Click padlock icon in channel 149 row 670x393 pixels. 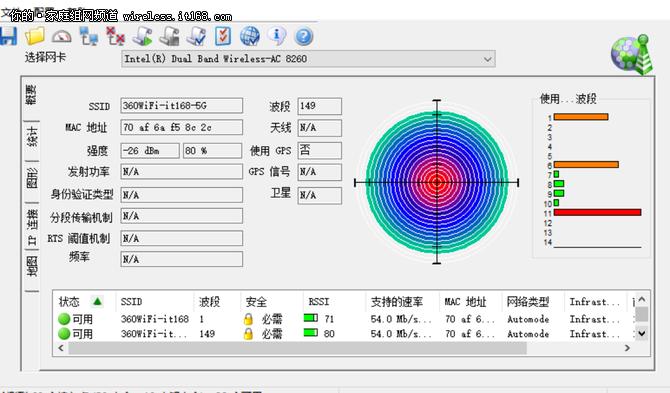coord(248,334)
